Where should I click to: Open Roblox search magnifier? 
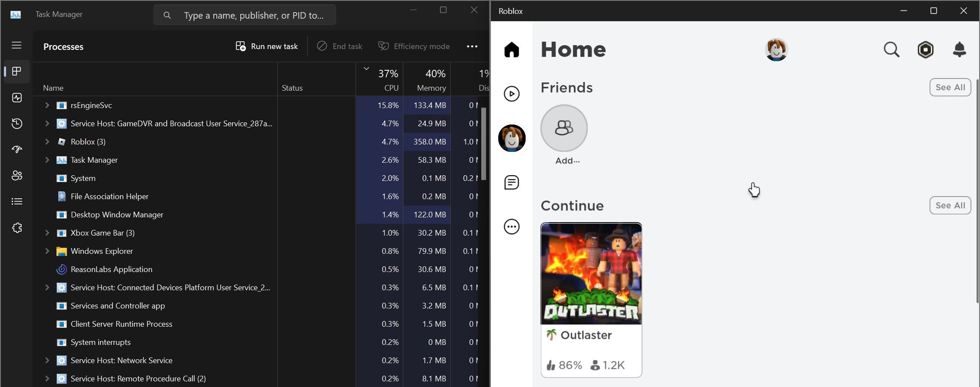click(891, 49)
